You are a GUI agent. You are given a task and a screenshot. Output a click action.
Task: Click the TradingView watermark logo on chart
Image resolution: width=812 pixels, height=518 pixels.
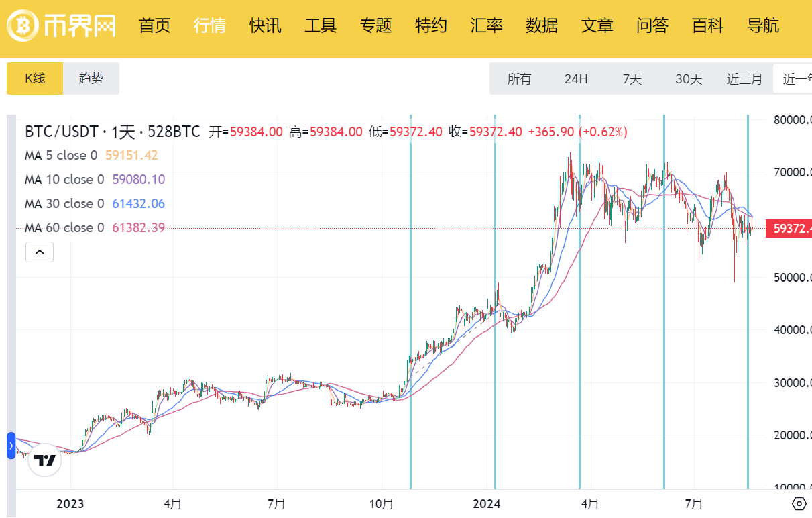[x=44, y=461]
